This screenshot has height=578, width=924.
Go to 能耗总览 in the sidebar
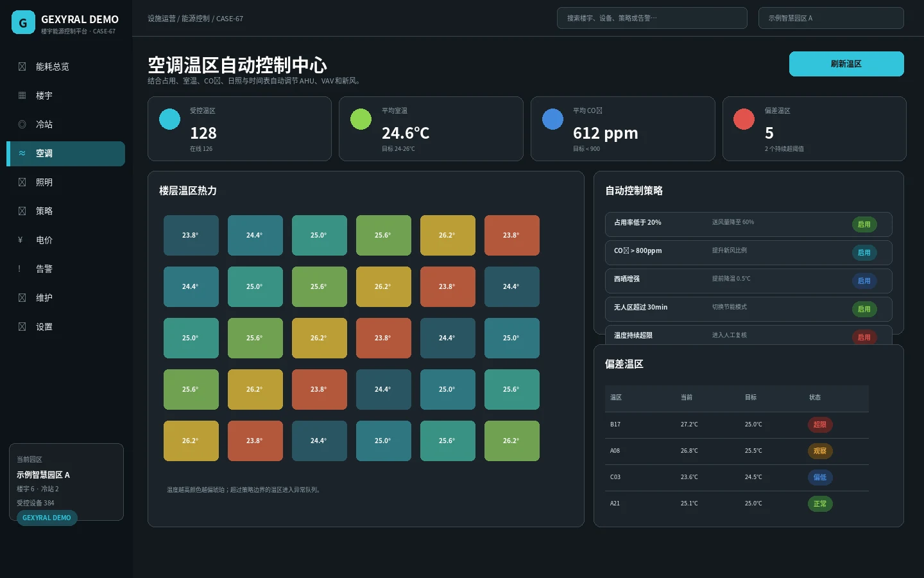click(65, 67)
